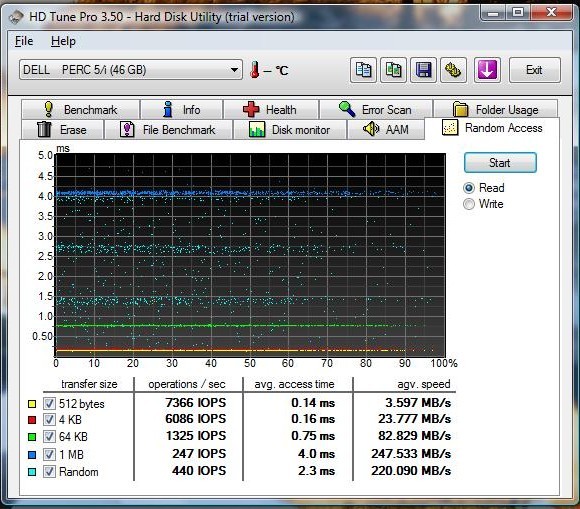The height and width of the screenshot is (509, 580).
Task: Click the copy screenshot toolbar icon
Action: click(393, 70)
